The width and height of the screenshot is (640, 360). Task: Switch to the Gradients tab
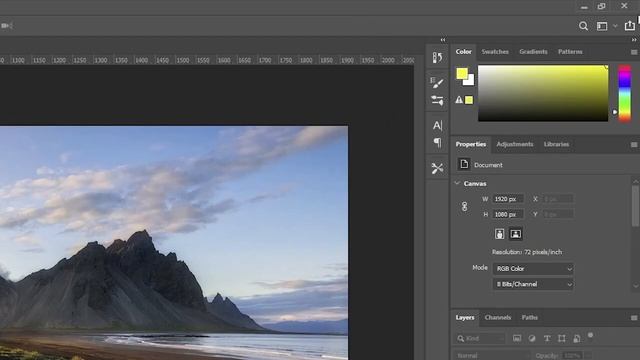click(533, 52)
